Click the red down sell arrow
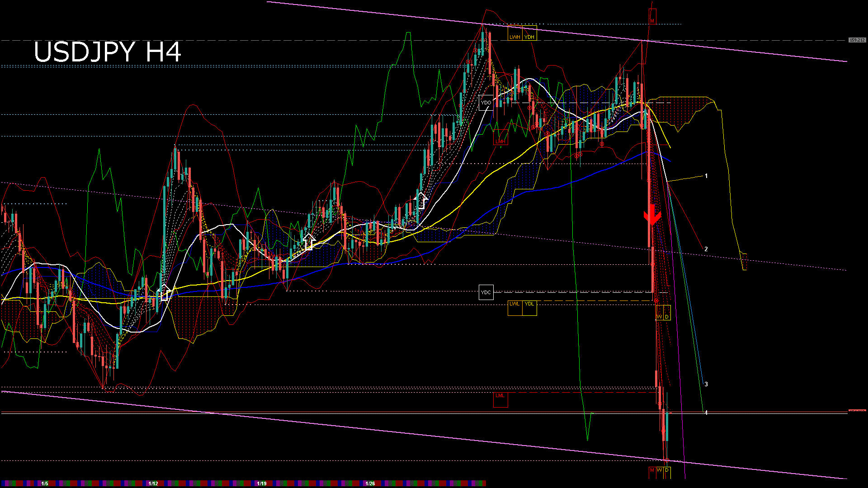 tap(652, 216)
